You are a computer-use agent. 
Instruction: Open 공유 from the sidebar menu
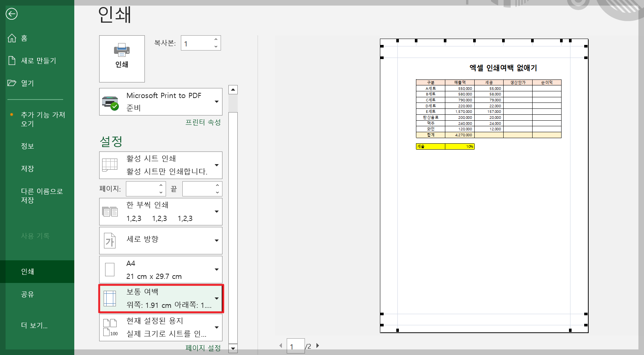click(27, 294)
